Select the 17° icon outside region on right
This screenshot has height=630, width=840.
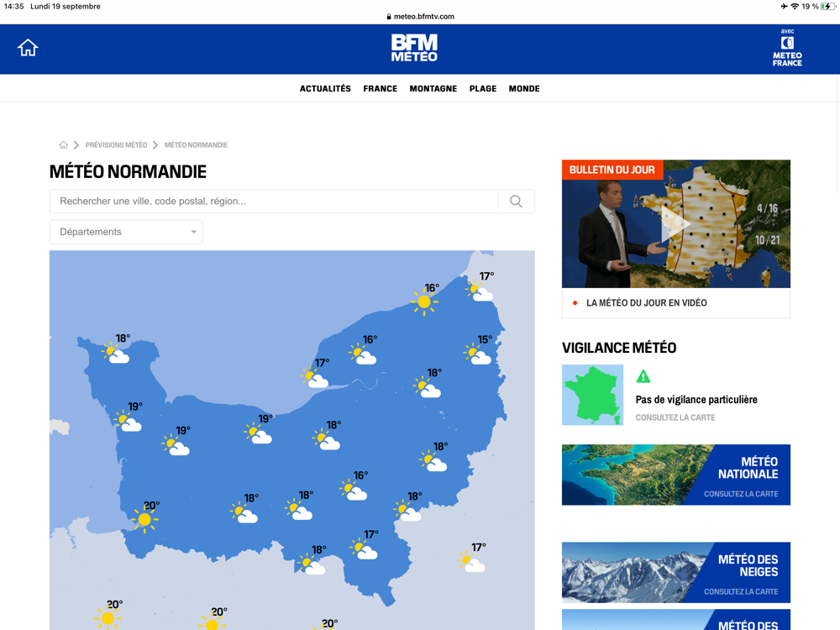pos(471,562)
